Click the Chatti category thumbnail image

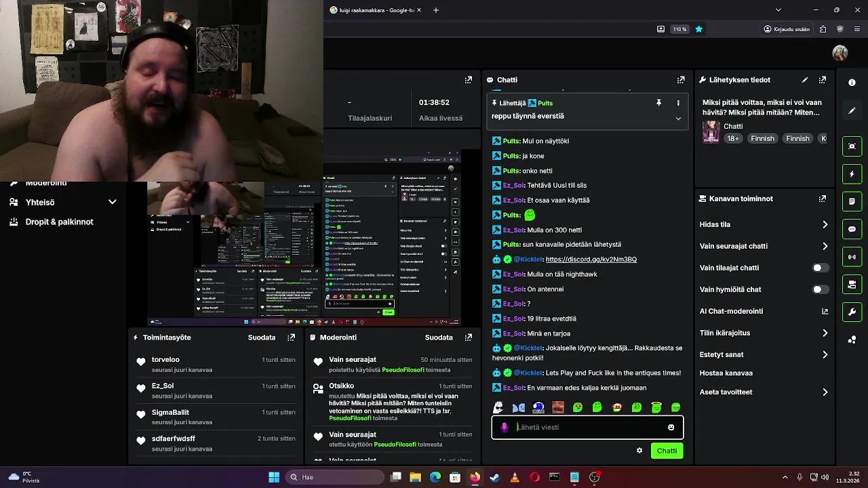tap(711, 131)
